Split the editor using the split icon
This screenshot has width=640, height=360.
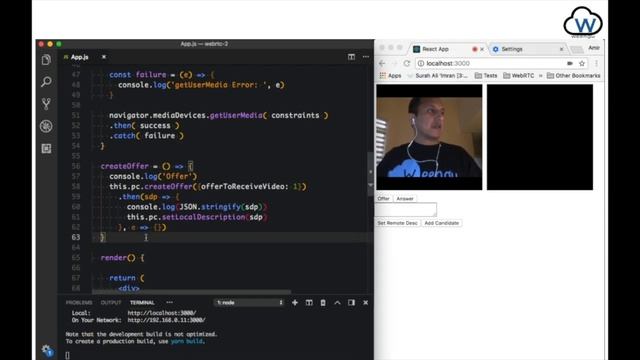point(351,57)
